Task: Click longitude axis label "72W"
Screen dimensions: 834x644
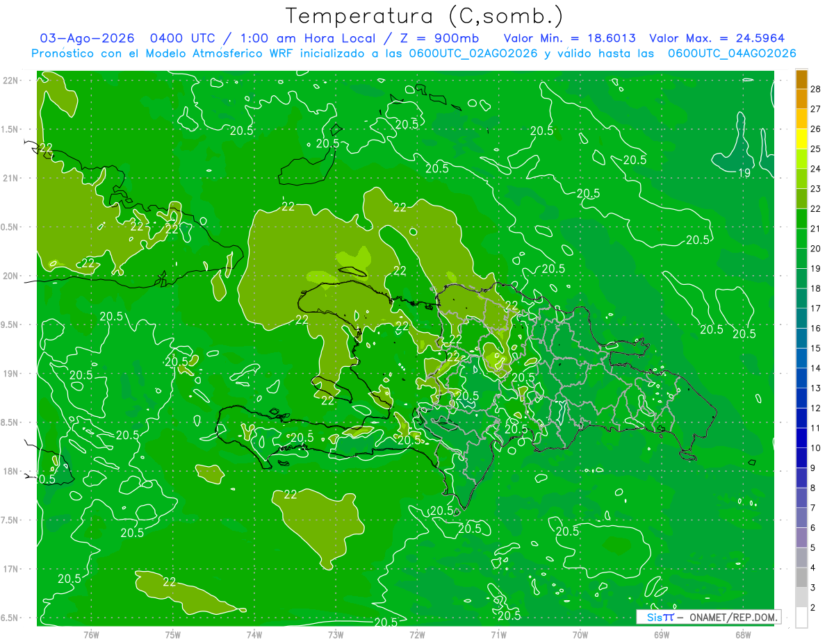Action: (x=417, y=634)
